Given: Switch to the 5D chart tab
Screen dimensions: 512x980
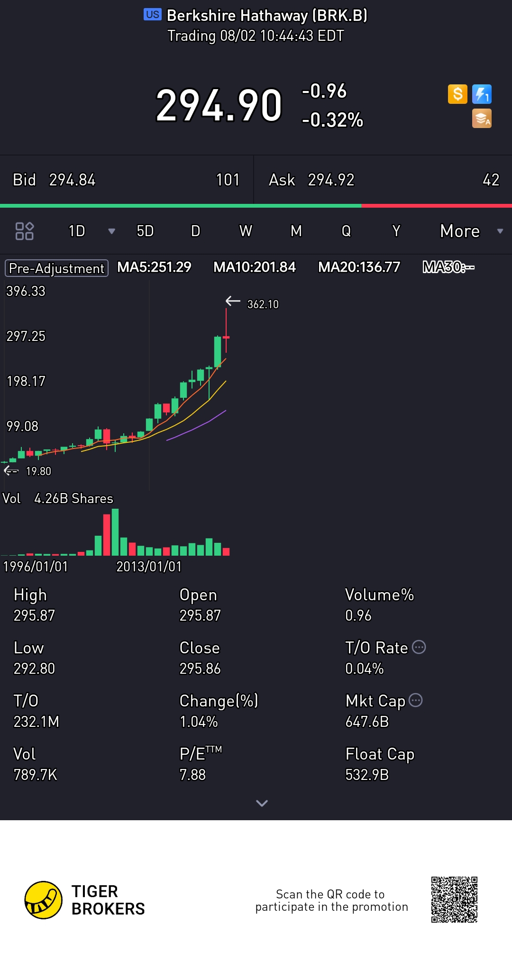Looking at the screenshot, I should click(145, 231).
